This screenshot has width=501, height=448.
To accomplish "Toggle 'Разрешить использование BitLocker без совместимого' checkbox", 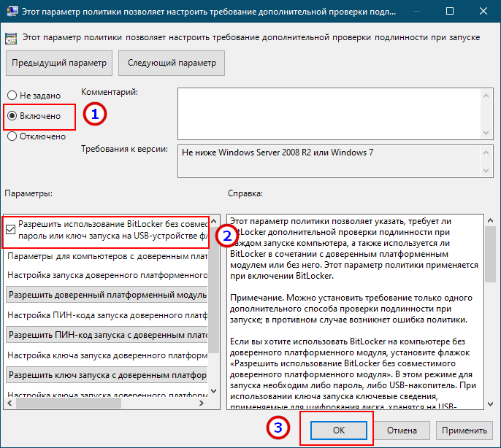I will pyautogui.click(x=10, y=229).
